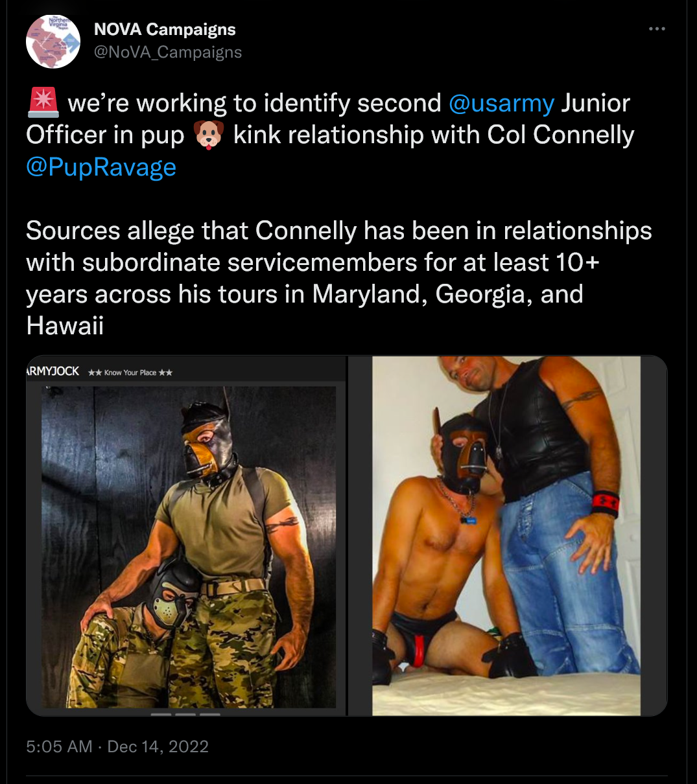Click the dog face emoji

[x=209, y=135]
